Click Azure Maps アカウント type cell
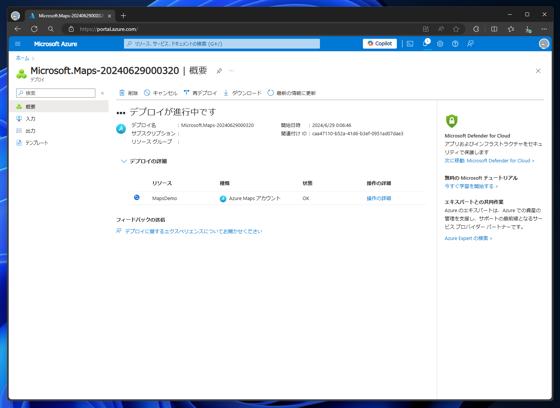 [x=250, y=198]
